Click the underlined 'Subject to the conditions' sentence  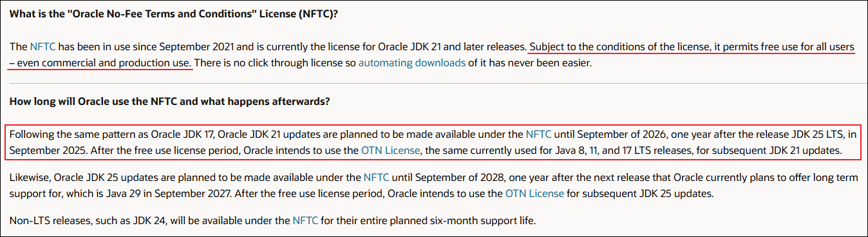pos(692,47)
